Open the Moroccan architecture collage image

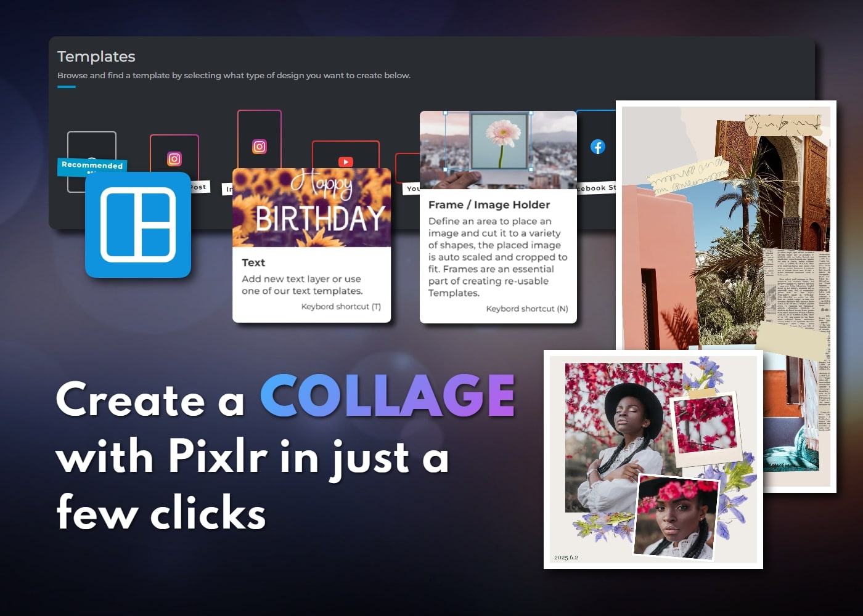pyautogui.click(x=726, y=296)
